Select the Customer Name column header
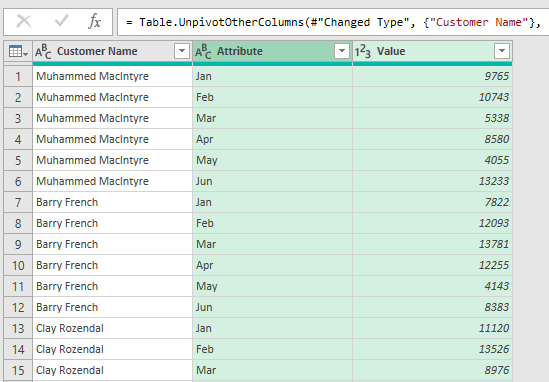 click(x=112, y=51)
